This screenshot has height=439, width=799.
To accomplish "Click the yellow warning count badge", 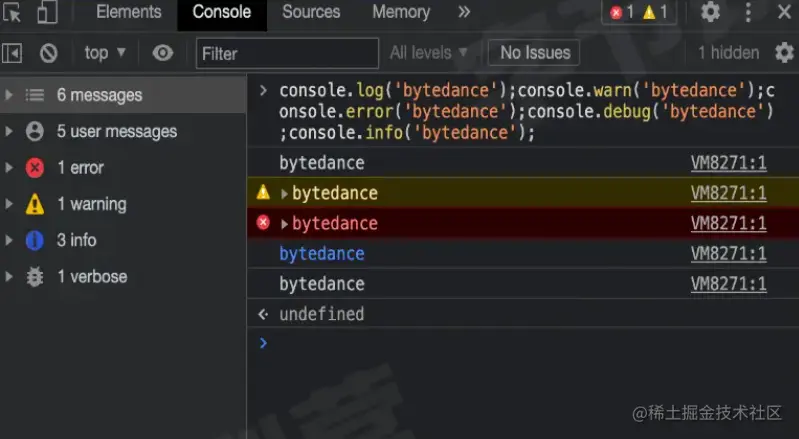I will tap(655, 13).
